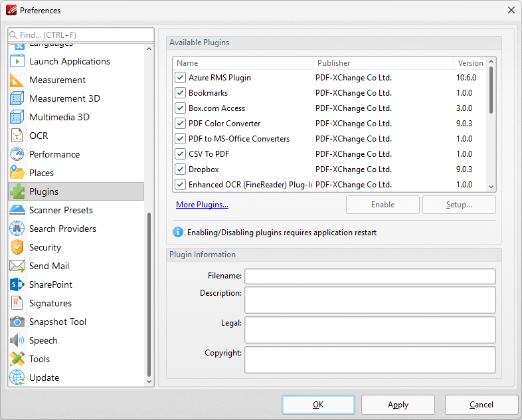Click the Legal text box
522x420 pixels.
click(x=370, y=330)
